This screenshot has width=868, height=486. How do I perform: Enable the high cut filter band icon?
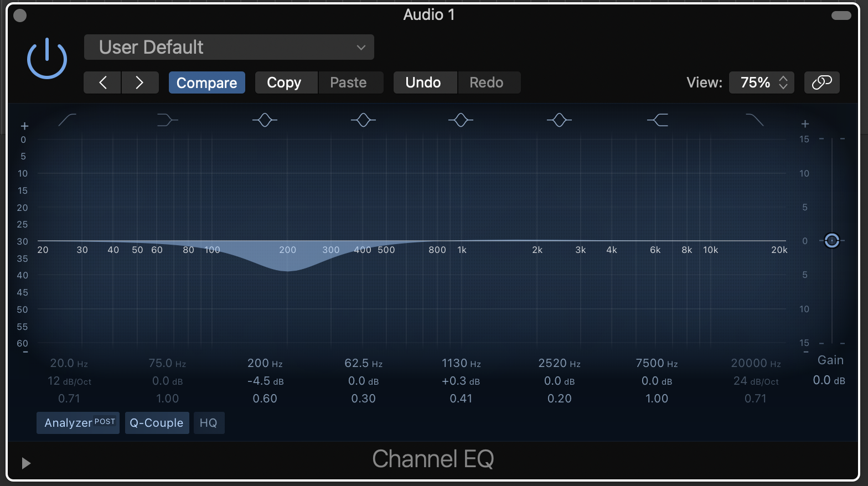[x=755, y=120]
